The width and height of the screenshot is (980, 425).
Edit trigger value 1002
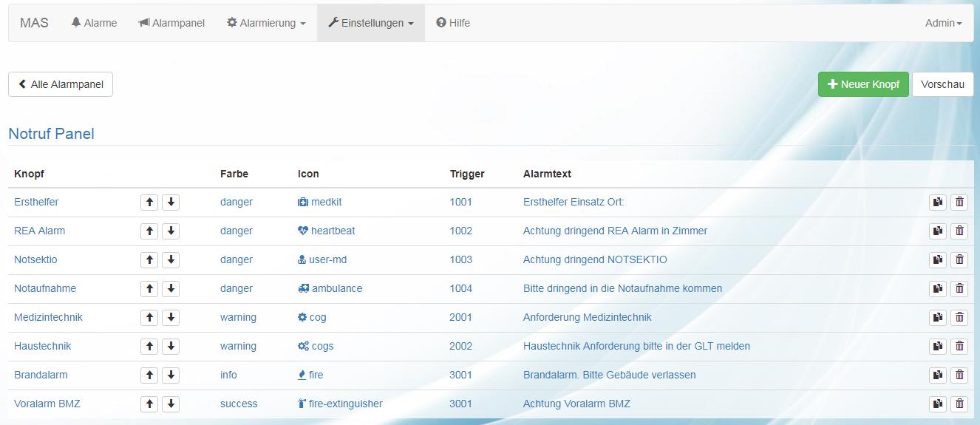(460, 231)
